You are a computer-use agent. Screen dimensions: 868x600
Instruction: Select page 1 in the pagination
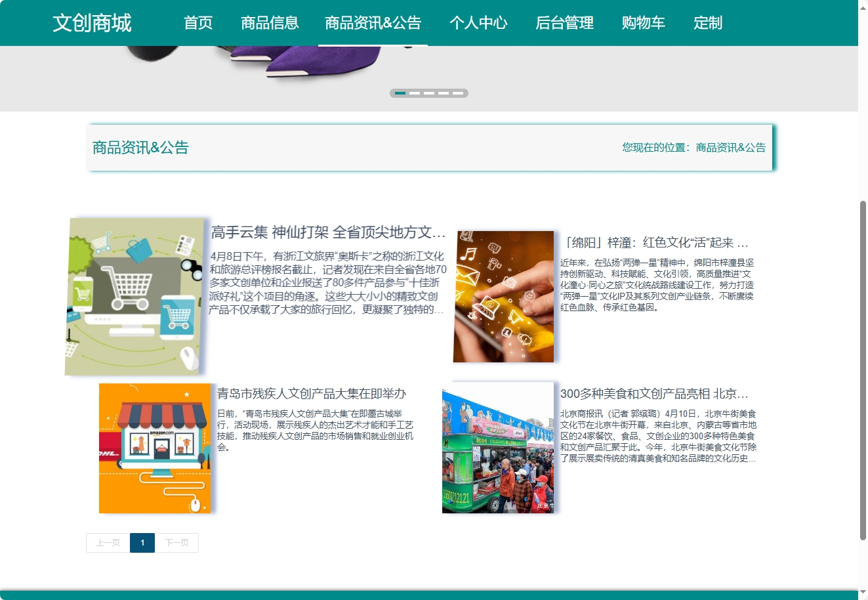(142, 543)
